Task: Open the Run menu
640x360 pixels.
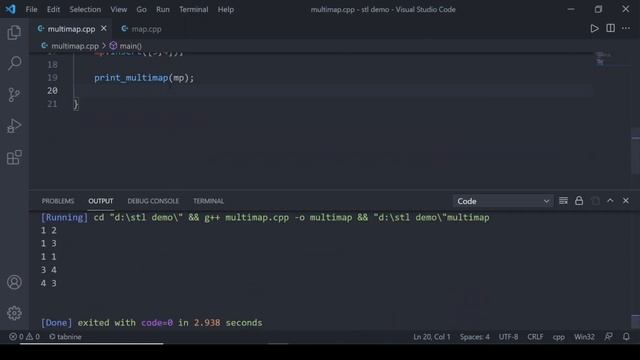Action: click(162, 9)
